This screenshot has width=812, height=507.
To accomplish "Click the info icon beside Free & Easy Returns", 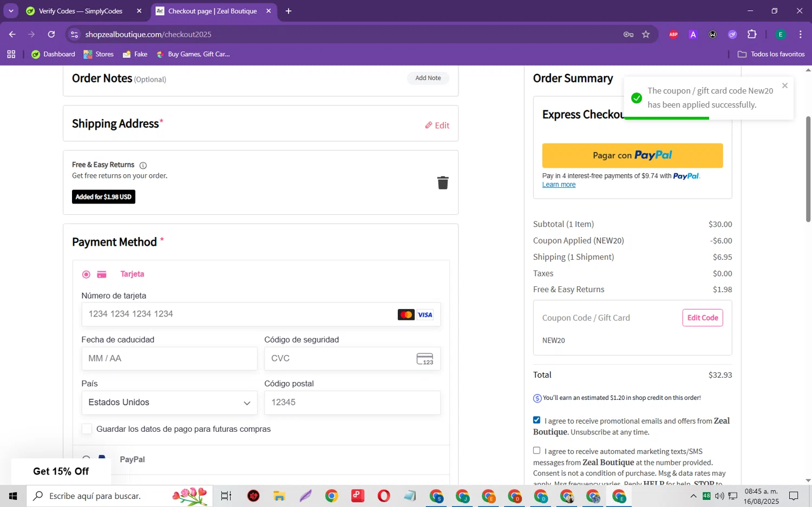I will tap(143, 166).
